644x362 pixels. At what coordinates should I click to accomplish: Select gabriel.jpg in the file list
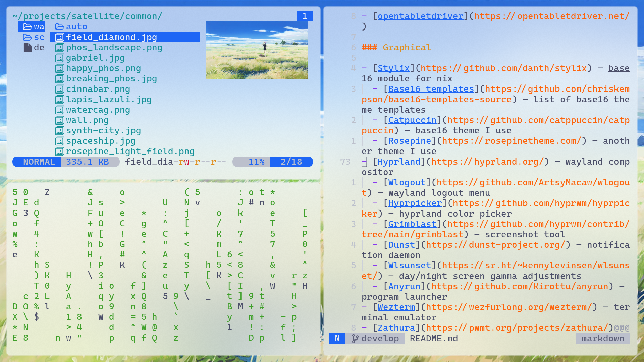point(95,58)
